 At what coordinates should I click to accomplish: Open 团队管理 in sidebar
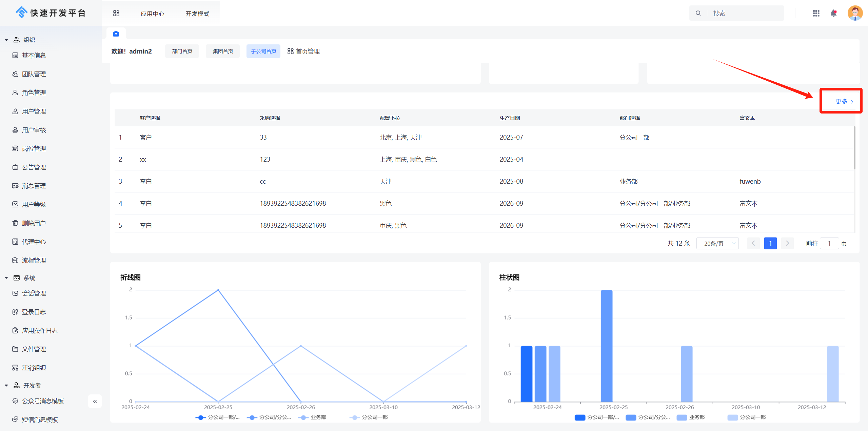click(x=34, y=74)
